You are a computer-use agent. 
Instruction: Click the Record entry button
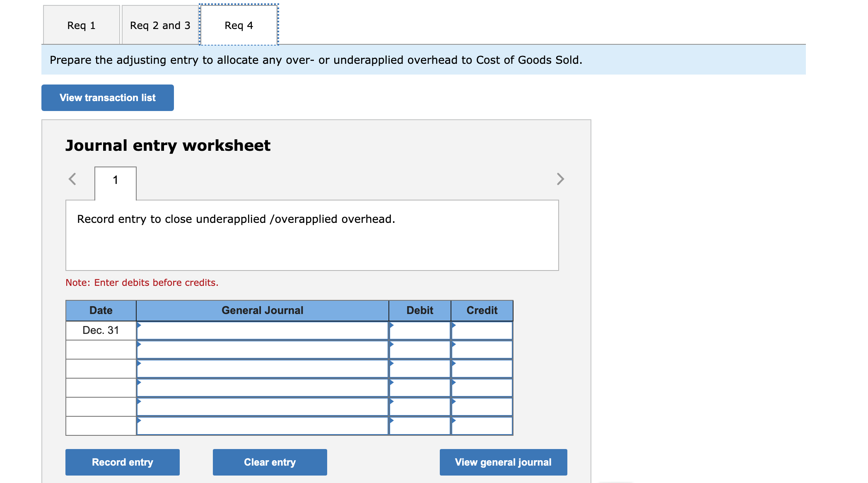click(x=122, y=462)
